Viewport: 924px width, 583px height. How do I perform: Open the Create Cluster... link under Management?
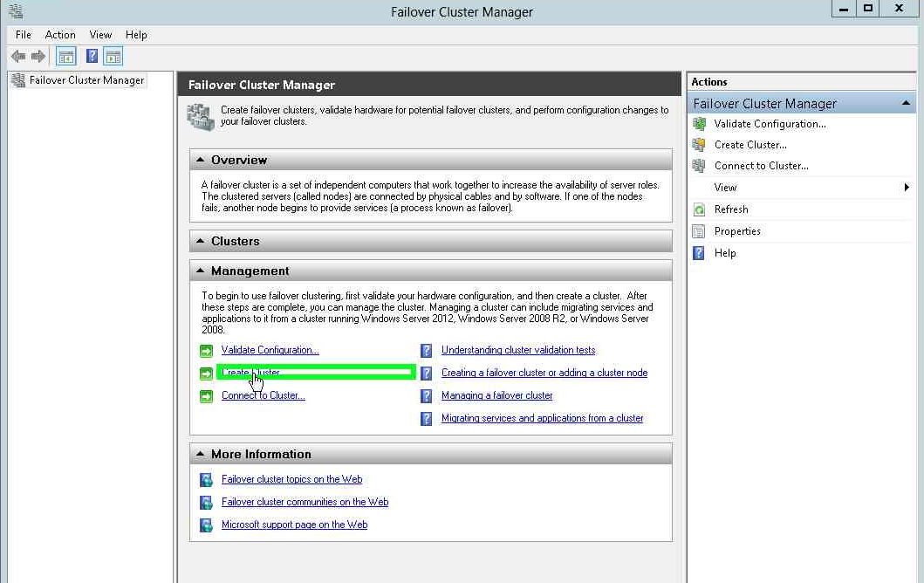click(251, 373)
